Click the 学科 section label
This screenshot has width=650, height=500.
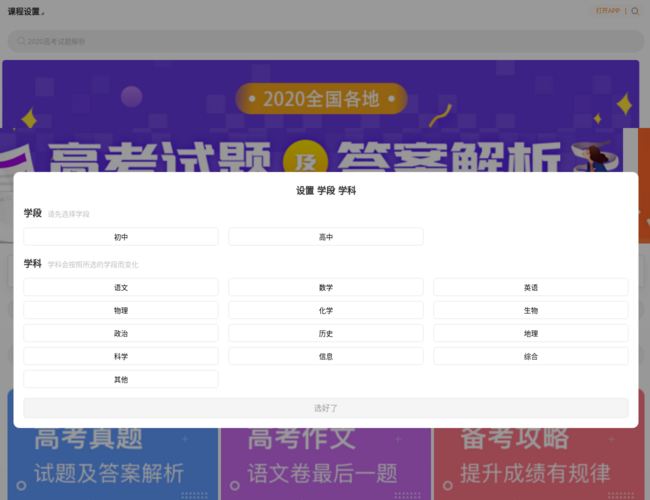[x=33, y=264]
